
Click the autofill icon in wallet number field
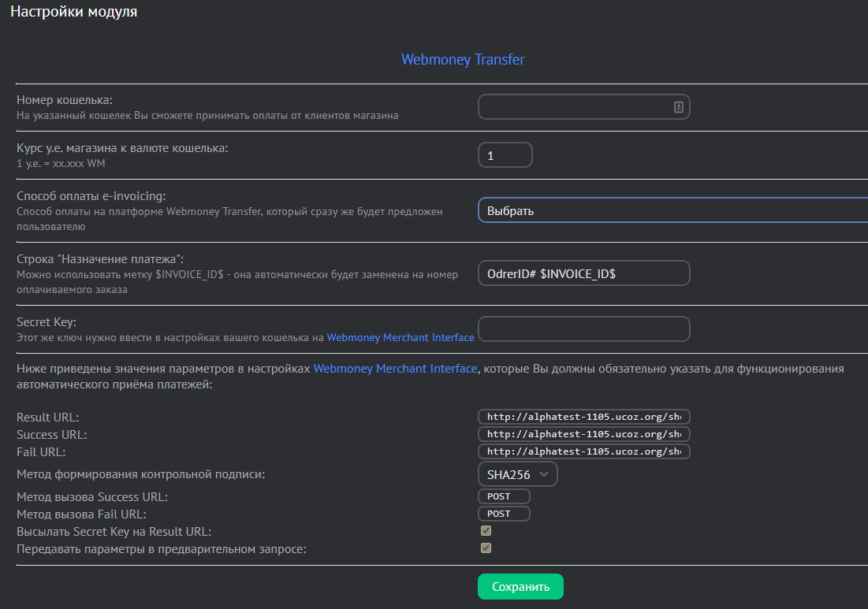[x=678, y=107]
